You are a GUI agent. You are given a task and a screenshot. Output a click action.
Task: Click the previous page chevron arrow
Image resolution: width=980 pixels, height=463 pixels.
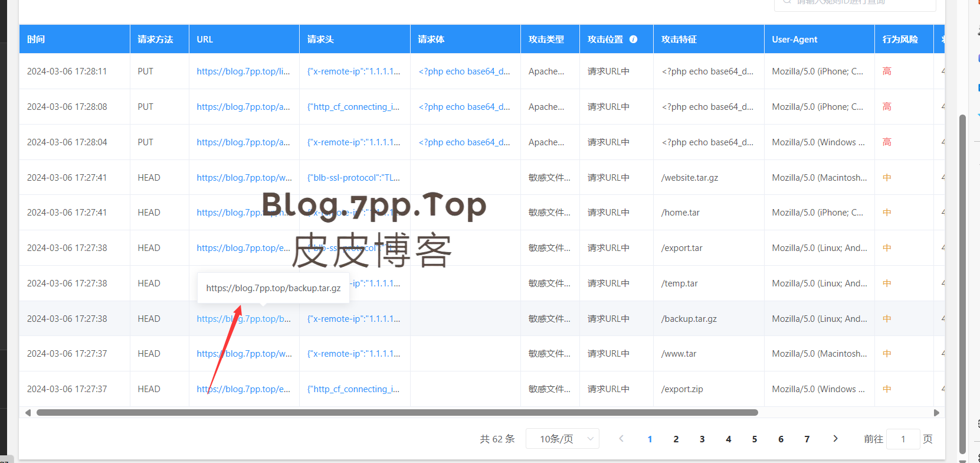(x=621, y=438)
